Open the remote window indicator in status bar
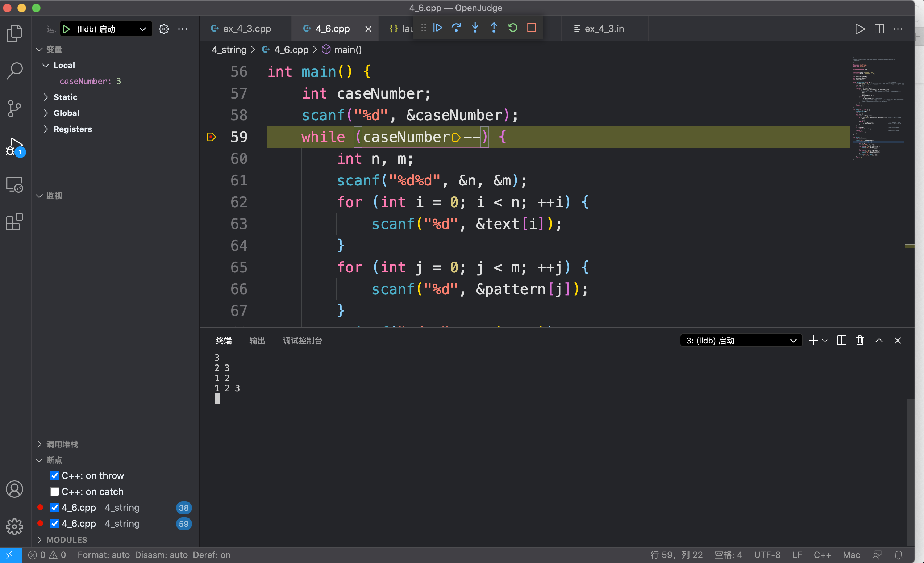 pos(11,555)
